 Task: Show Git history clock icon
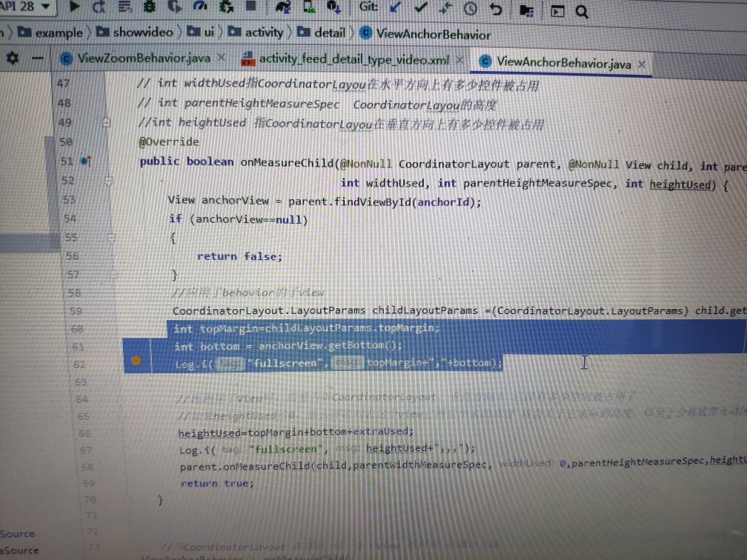click(x=470, y=9)
